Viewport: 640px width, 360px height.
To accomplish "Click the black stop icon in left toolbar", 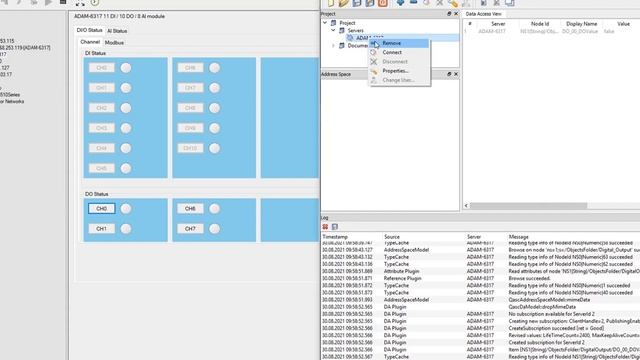I will (x=63, y=2).
